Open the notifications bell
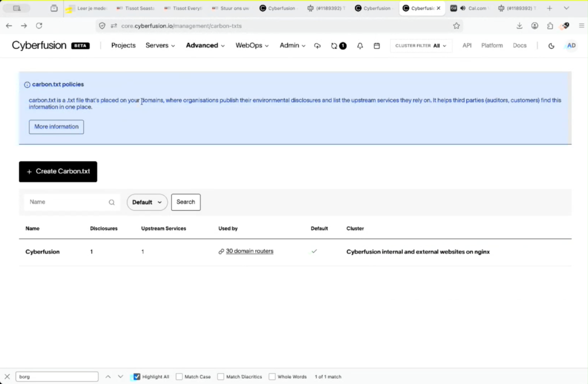Image resolution: width=588 pixels, height=384 pixels. click(x=359, y=46)
